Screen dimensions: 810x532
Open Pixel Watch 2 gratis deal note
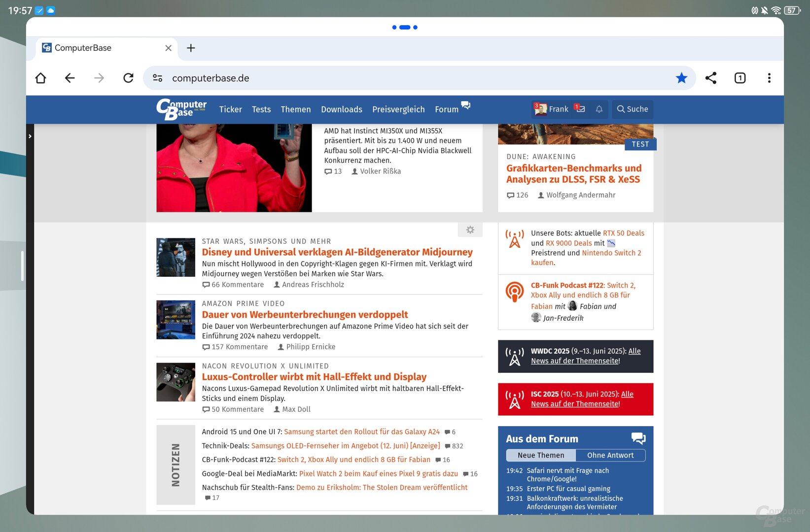tap(379, 473)
